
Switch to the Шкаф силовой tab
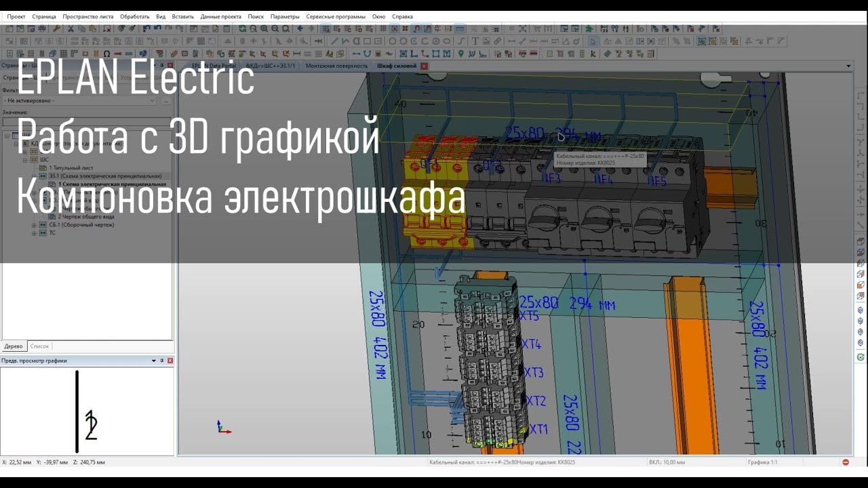point(396,66)
